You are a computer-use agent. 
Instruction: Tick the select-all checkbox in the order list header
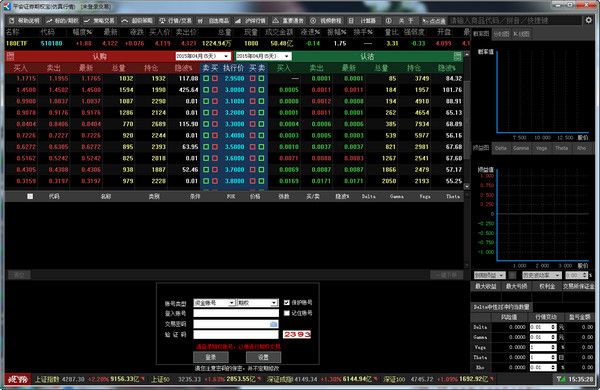coord(30,196)
